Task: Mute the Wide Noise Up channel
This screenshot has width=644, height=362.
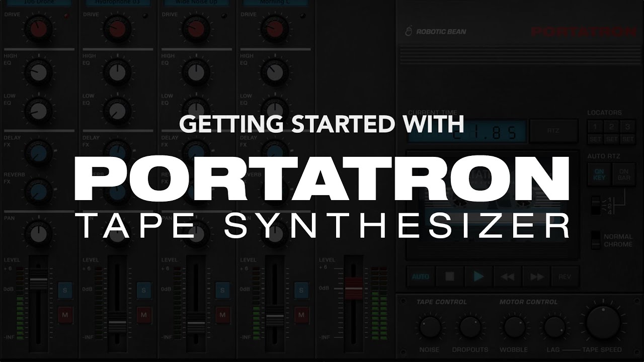Action: coord(223,315)
